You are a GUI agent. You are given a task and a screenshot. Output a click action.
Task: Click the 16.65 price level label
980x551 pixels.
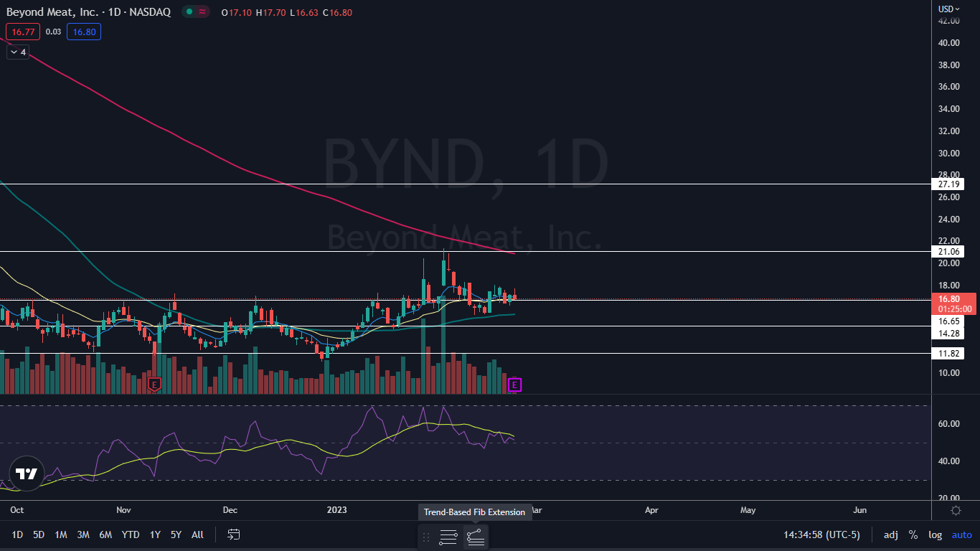point(948,321)
